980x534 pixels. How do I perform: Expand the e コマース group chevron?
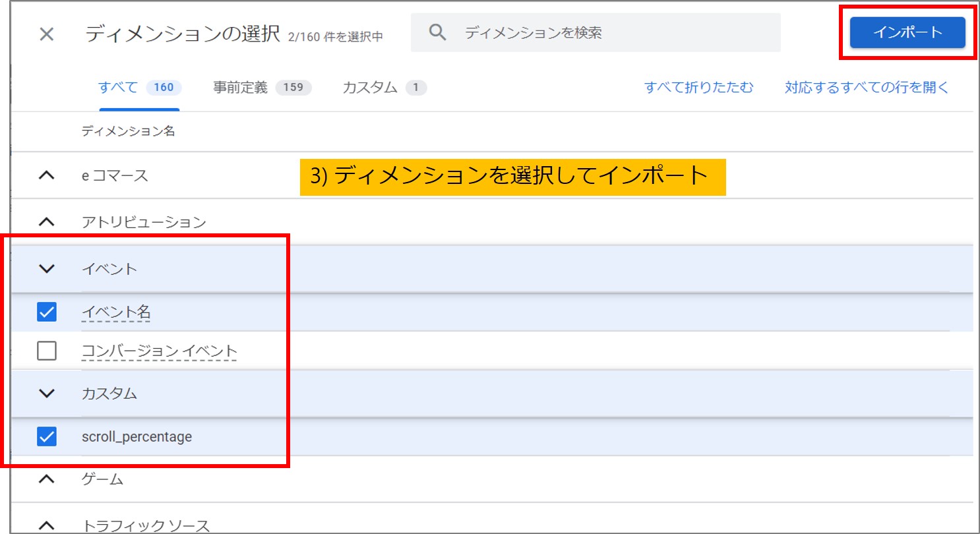tap(46, 176)
